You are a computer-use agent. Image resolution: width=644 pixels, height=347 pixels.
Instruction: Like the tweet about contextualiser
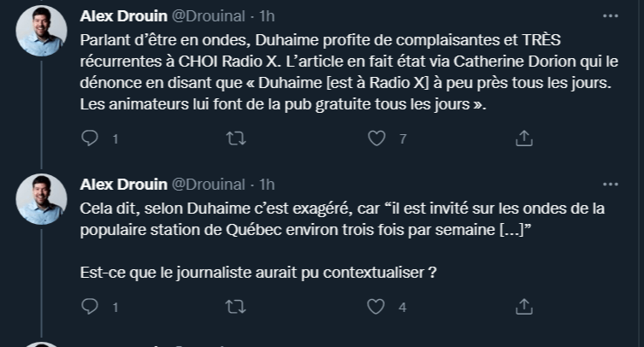pyautogui.click(x=376, y=306)
